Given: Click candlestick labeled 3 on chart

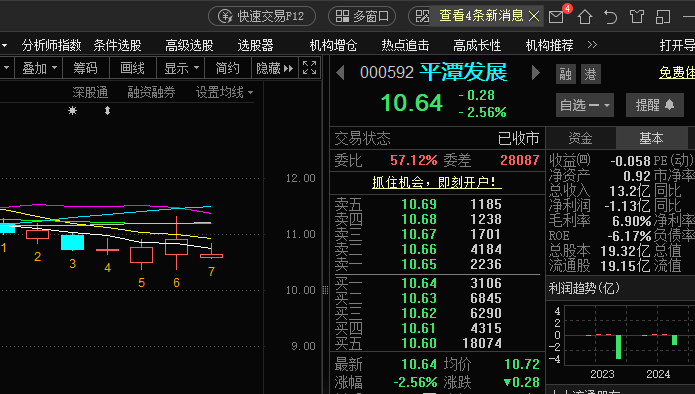Looking at the screenshot, I should pyautogui.click(x=72, y=242).
